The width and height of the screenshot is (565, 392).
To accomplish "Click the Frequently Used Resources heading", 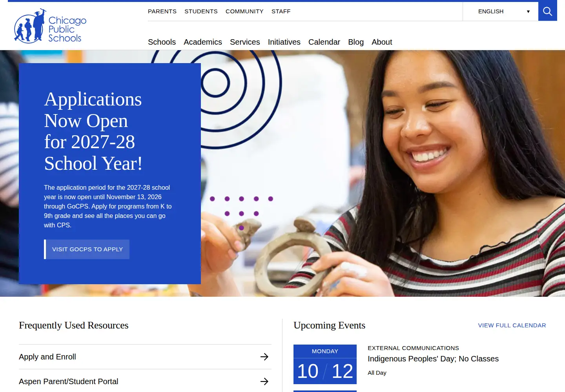I will point(74,325).
